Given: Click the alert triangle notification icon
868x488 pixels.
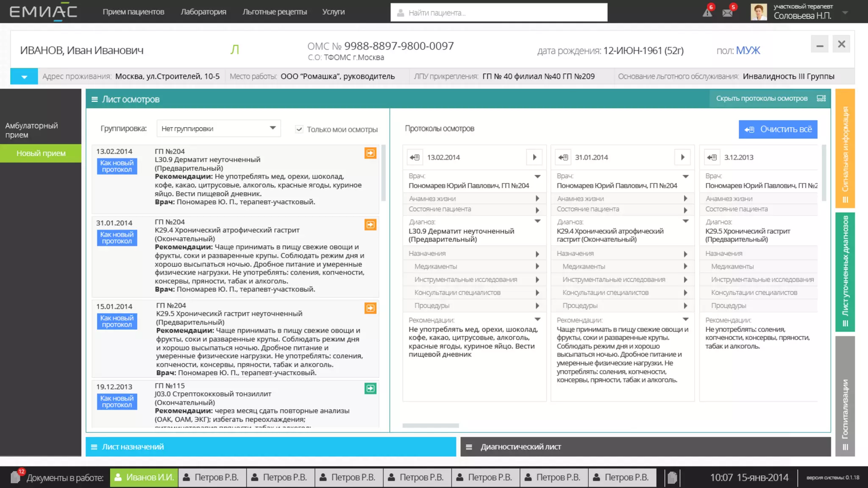Looking at the screenshot, I should (x=707, y=12).
